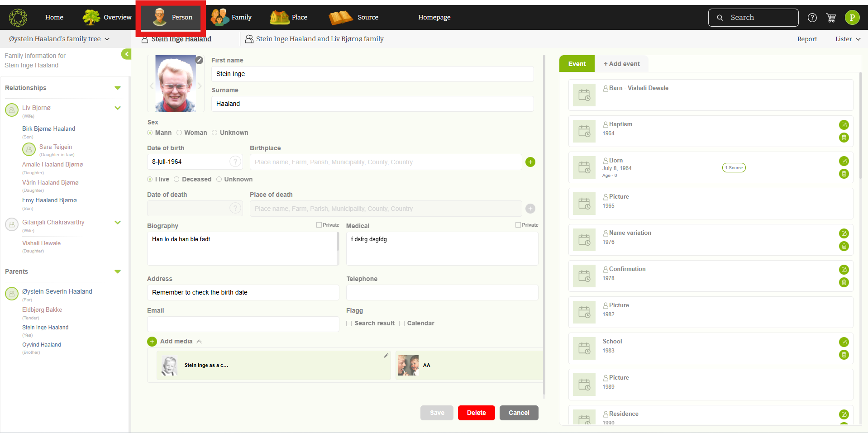Enable the Calendar flag checkbox
The height and width of the screenshot is (433, 868).
click(402, 324)
